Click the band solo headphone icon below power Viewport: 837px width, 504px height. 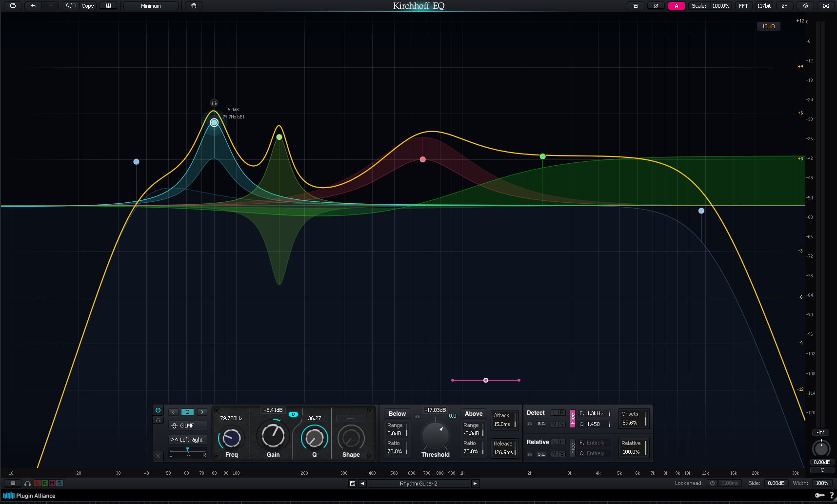pyautogui.click(x=158, y=420)
